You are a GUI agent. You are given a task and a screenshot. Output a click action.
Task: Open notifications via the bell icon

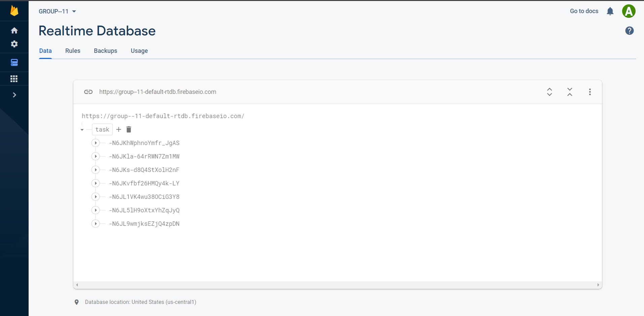610,11
